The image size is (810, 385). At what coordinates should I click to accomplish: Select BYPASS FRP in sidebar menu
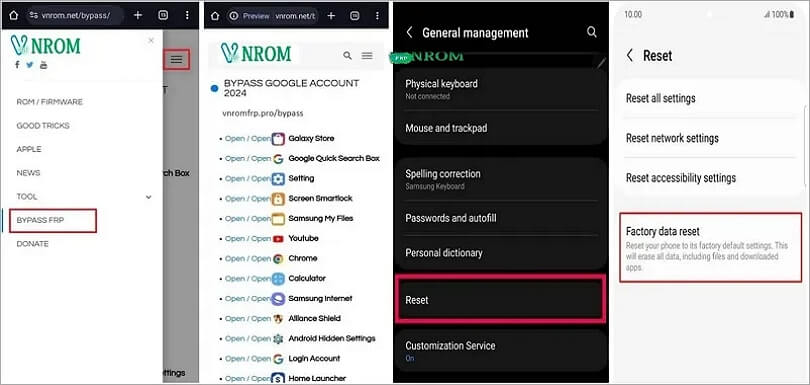tap(53, 221)
